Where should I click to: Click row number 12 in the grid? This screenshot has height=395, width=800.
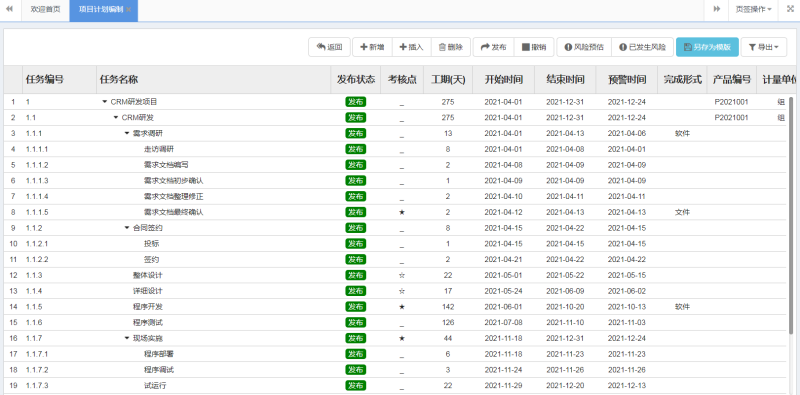pyautogui.click(x=13, y=275)
